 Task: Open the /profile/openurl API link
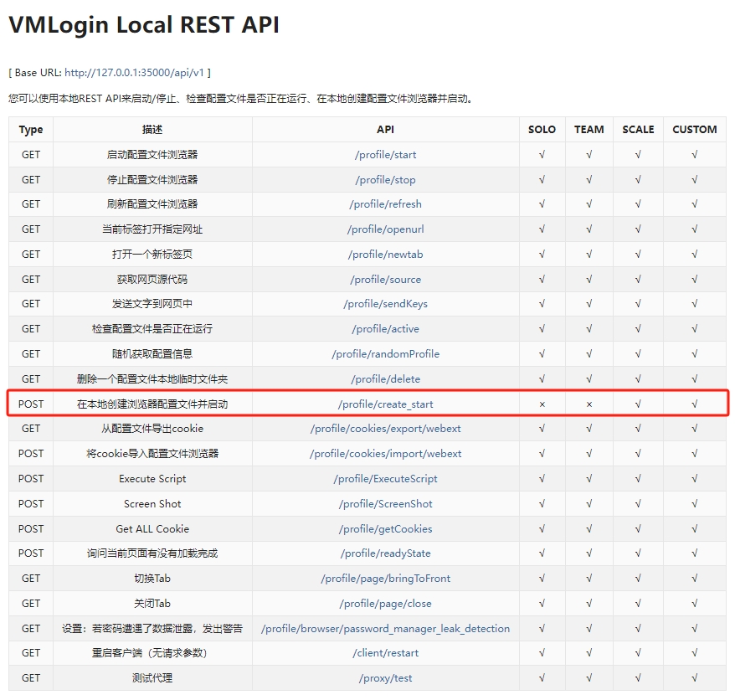(x=385, y=229)
